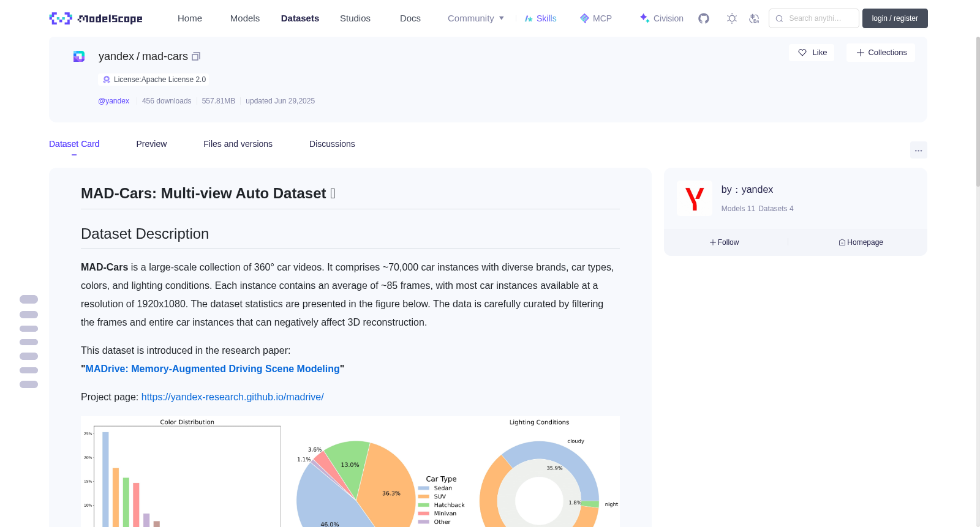This screenshot has width=980, height=527.
Task: Open the Skills nav link
Action: point(541,18)
